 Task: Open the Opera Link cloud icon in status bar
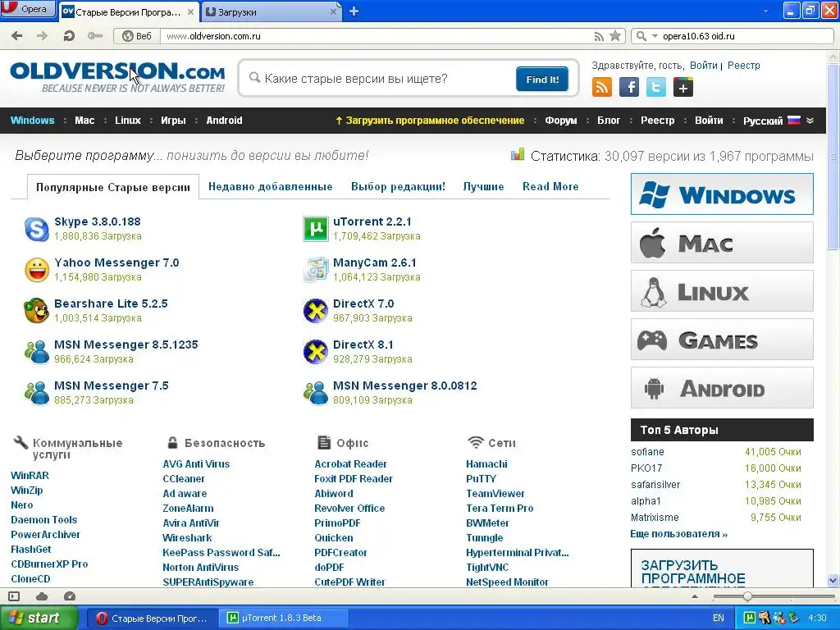pos(42,596)
